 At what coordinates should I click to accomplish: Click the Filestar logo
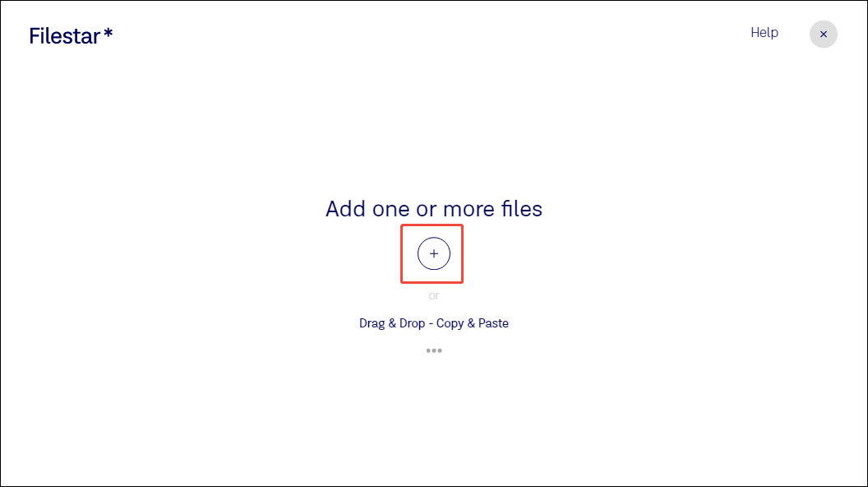71,36
